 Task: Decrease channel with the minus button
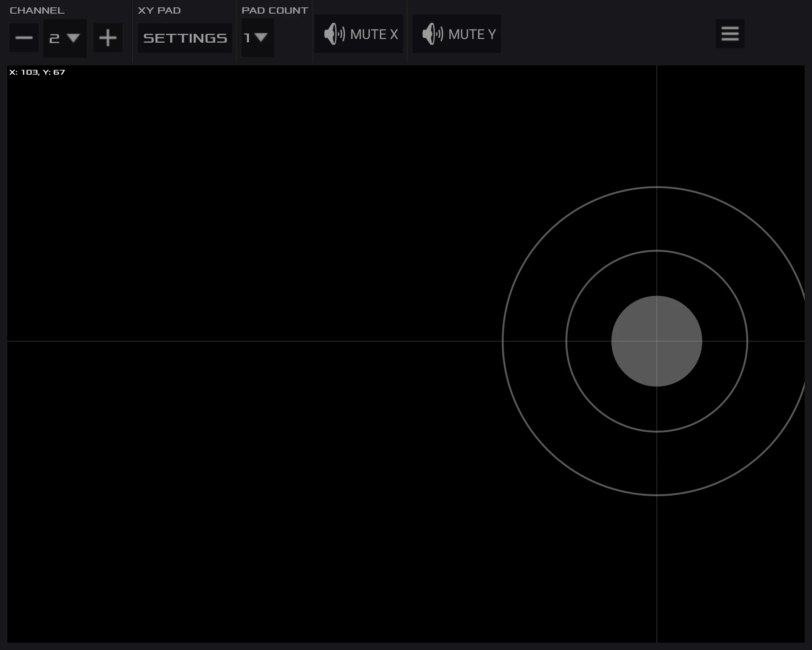[24, 37]
